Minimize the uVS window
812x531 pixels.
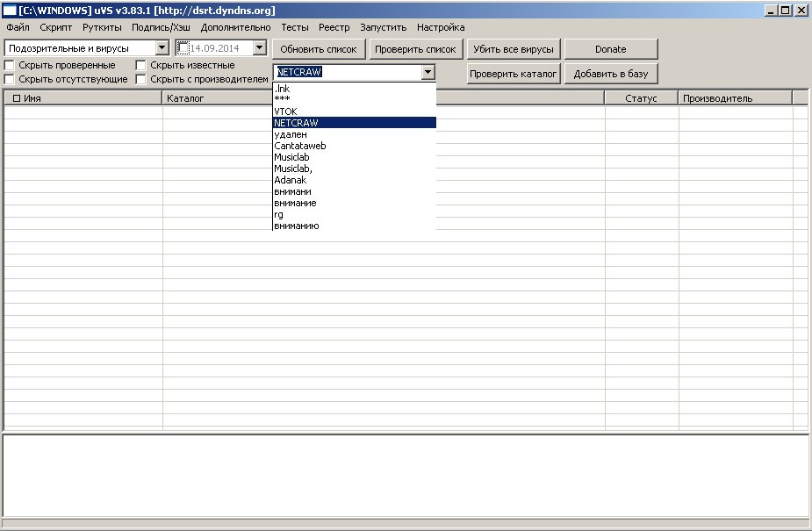coord(771,11)
